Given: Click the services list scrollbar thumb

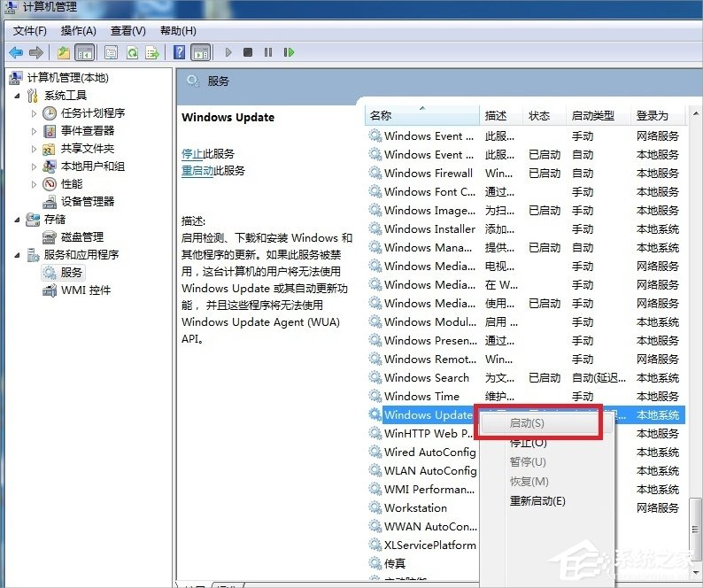Looking at the screenshot, I should click(695, 530).
